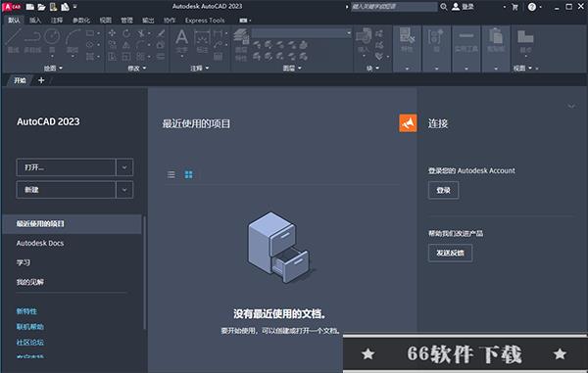Viewport: 588px width, 373px height.
Task: Open the Help question mark menu
Action: 532,7
